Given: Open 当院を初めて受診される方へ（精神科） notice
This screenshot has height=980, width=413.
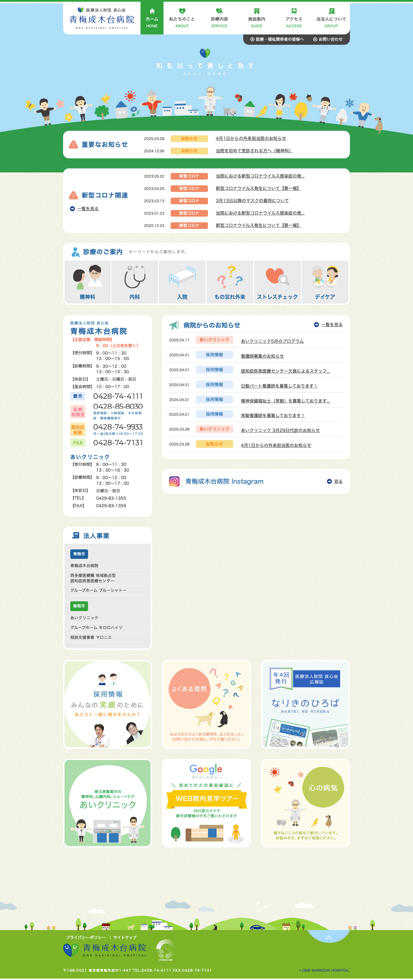Looking at the screenshot, I should tap(254, 151).
